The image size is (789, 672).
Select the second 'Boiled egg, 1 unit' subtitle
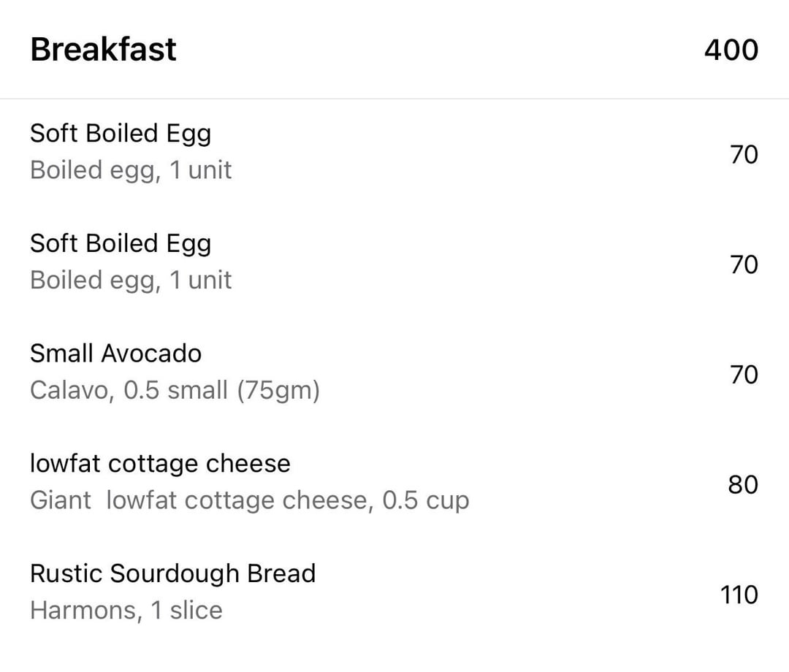[131, 280]
